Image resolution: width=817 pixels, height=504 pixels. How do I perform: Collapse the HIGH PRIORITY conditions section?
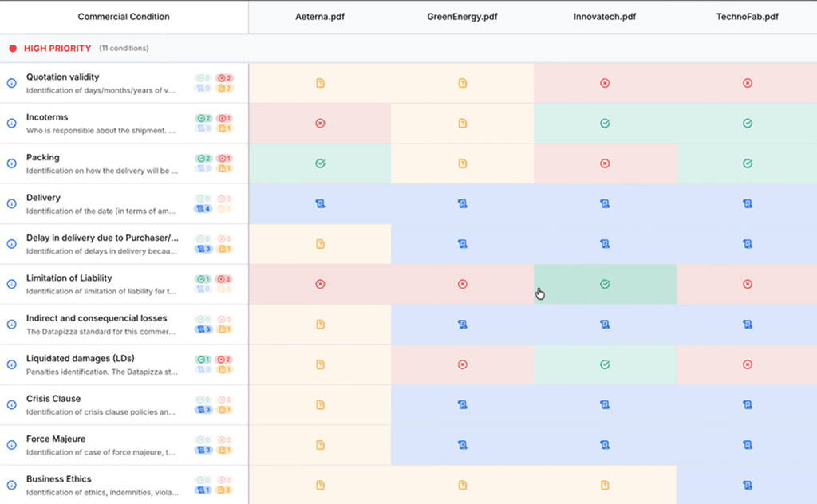click(x=56, y=49)
